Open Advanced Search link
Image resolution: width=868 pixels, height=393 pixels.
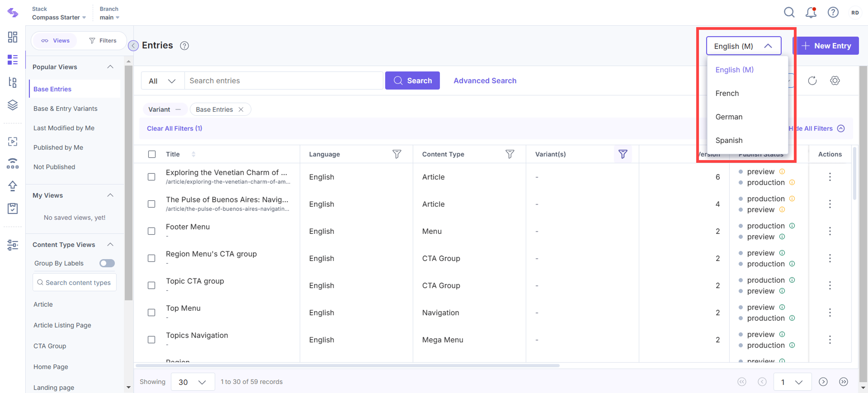[x=485, y=80]
